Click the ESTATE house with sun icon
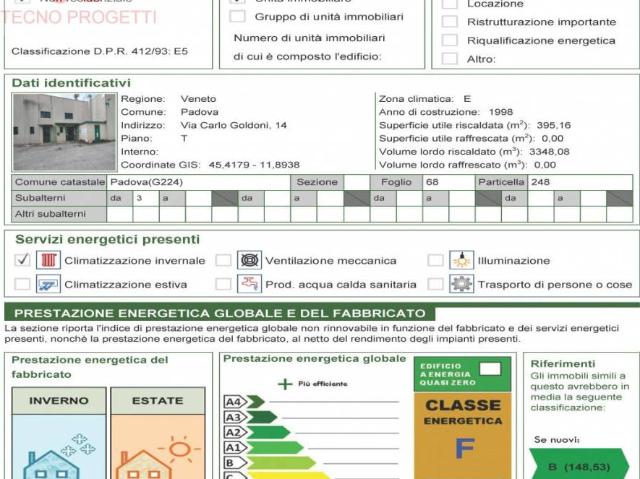The image size is (640, 479). point(157,457)
